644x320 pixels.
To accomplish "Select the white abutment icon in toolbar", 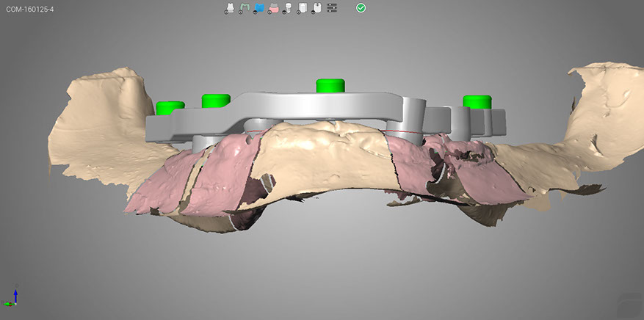I will point(230,7).
